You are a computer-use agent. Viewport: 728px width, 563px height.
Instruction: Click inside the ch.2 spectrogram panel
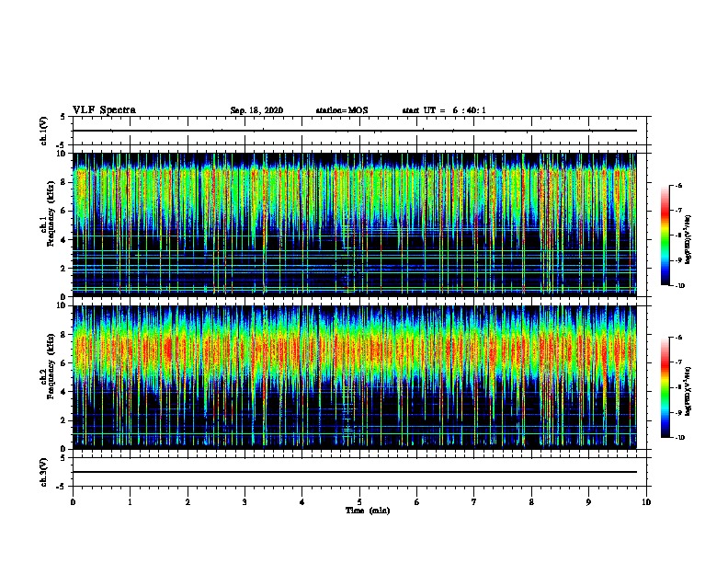coord(355,377)
